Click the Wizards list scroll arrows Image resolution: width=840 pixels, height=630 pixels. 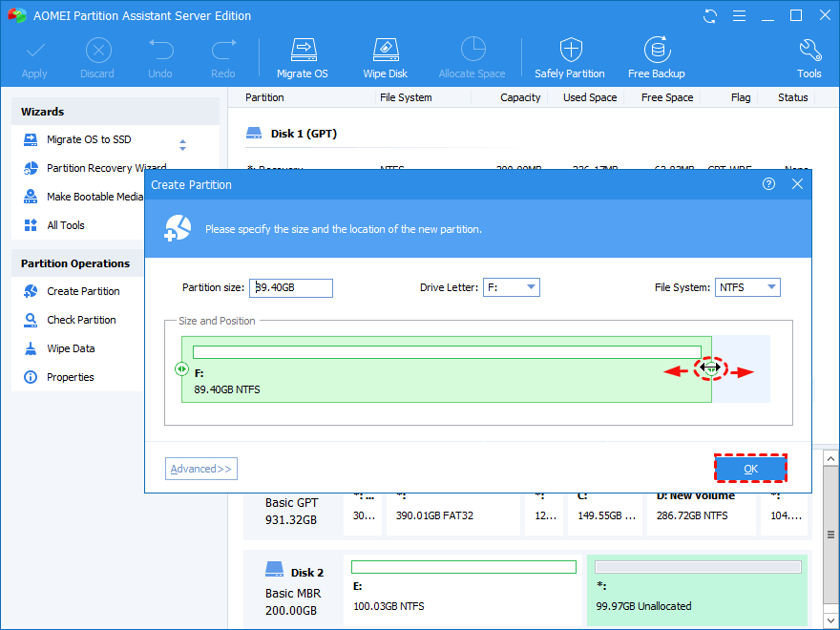click(182, 145)
